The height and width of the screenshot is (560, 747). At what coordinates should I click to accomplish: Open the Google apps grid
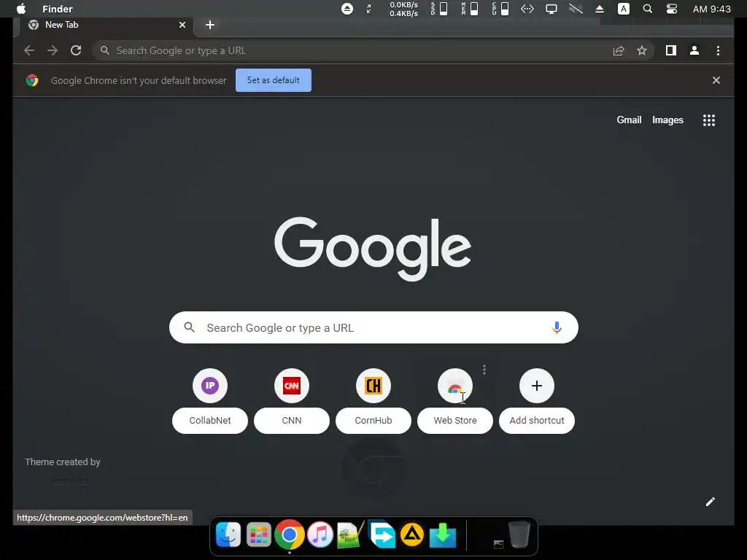pos(709,120)
